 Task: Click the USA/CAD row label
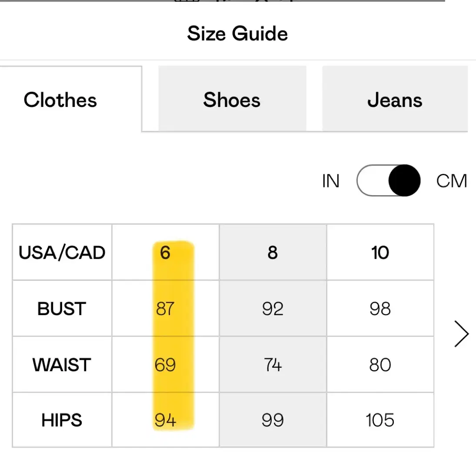(x=62, y=252)
